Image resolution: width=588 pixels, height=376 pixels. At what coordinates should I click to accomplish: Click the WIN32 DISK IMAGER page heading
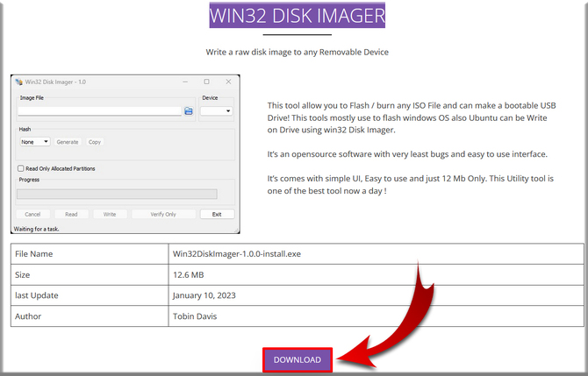click(297, 16)
